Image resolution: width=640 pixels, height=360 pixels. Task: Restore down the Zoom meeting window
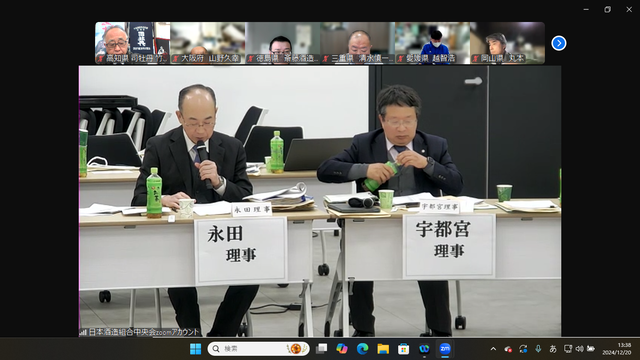click(607, 9)
